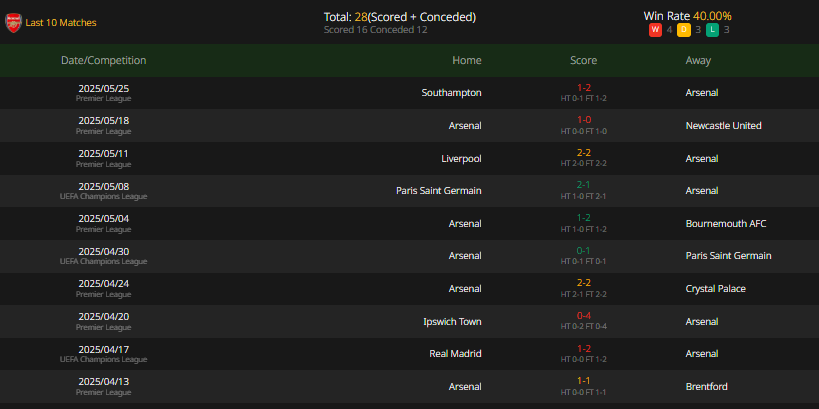The width and height of the screenshot is (819, 409).
Task: Select the Score column header
Action: coord(583,61)
